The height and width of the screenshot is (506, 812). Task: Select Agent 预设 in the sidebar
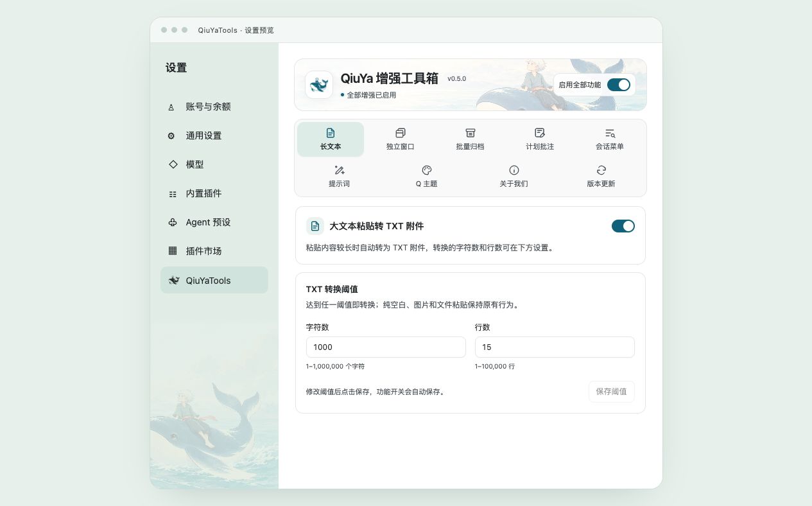coord(214,222)
